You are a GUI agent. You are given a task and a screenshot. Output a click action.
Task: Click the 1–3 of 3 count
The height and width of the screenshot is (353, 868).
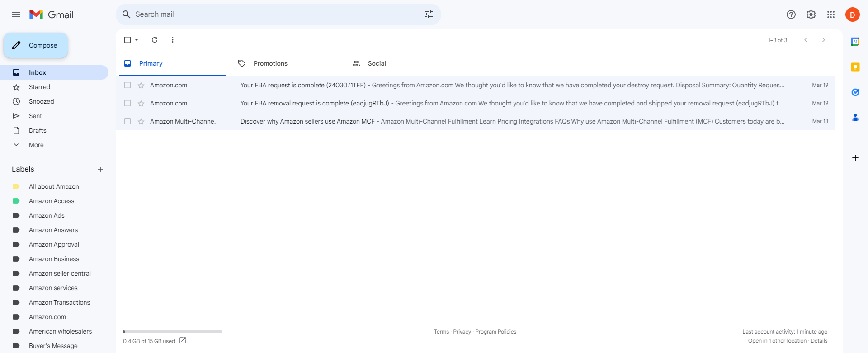778,40
